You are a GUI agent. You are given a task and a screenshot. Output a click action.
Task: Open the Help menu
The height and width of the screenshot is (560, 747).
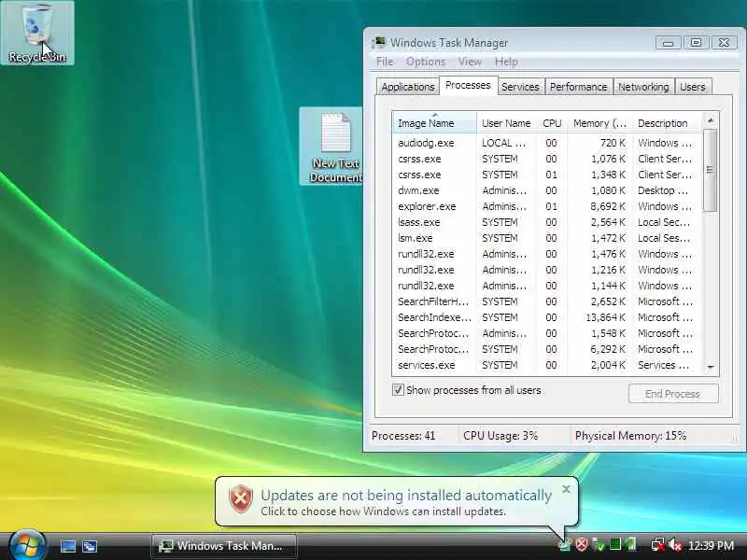point(506,62)
